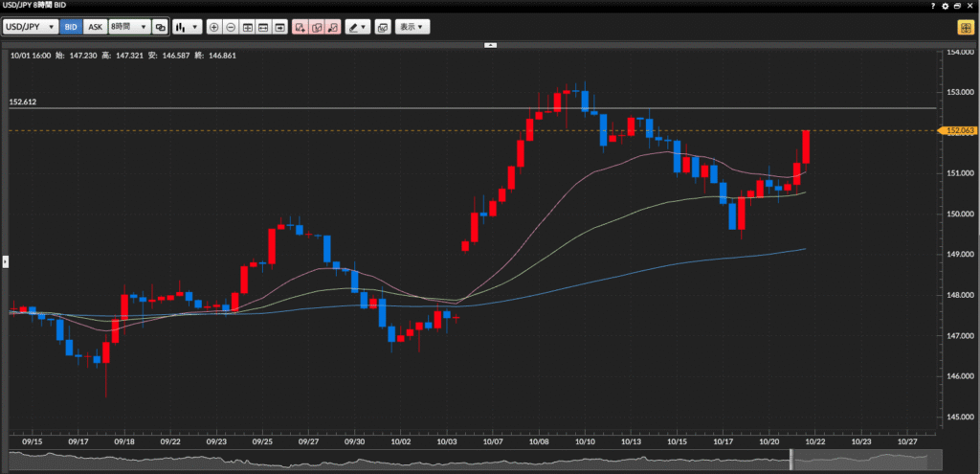Image resolution: width=980 pixels, height=474 pixels.
Task: Switch price display to BID
Action: click(71, 27)
